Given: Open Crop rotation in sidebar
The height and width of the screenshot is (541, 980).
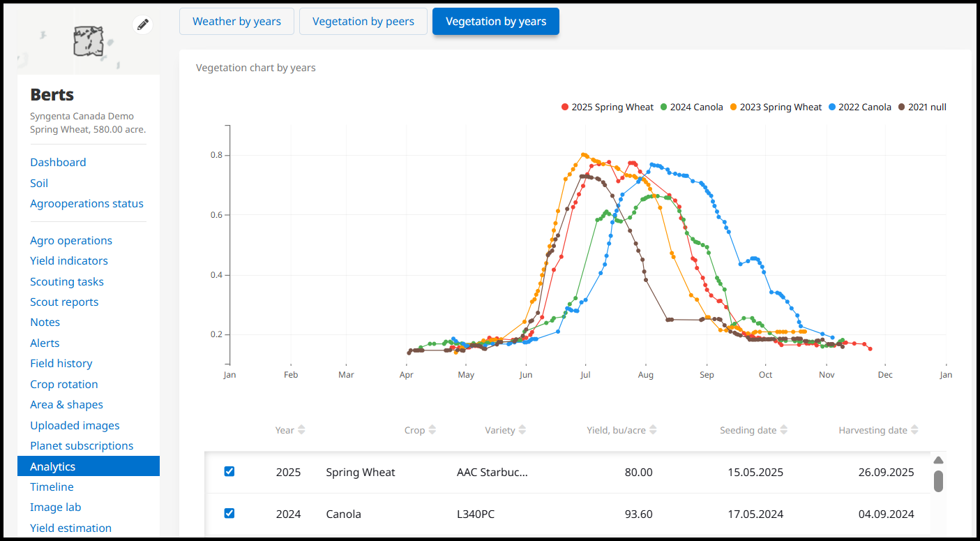Looking at the screenshot, I should pyautogui.click(x=64, y=385).
